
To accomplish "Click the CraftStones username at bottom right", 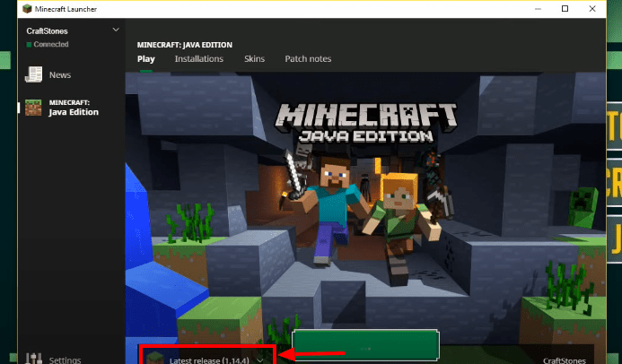I will [x=564, y=360].
